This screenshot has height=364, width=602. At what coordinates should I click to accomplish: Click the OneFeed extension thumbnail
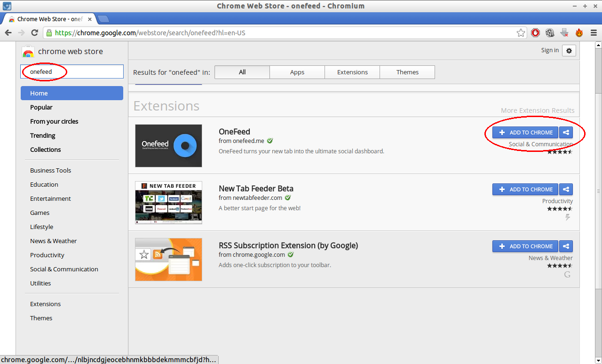tap(168, 146)
